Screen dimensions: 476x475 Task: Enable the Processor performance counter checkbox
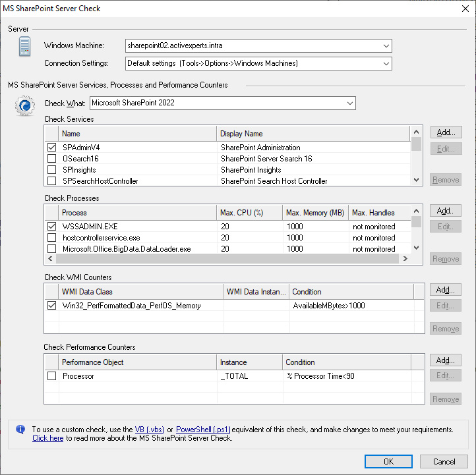(x=52, y=376)
